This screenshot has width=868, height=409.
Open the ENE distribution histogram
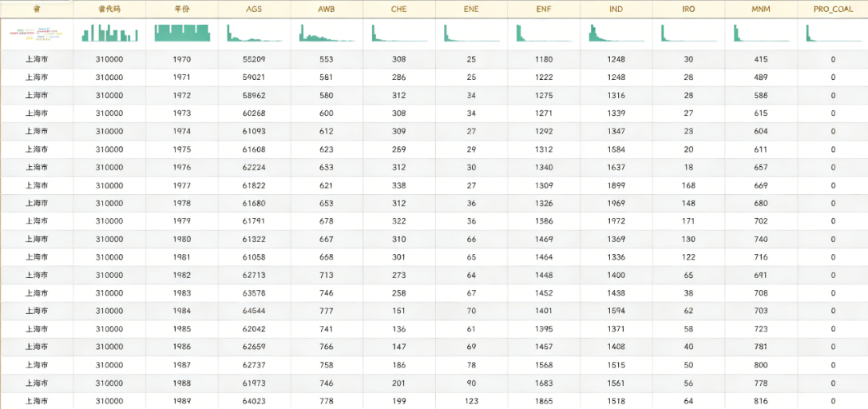[472, 34]
